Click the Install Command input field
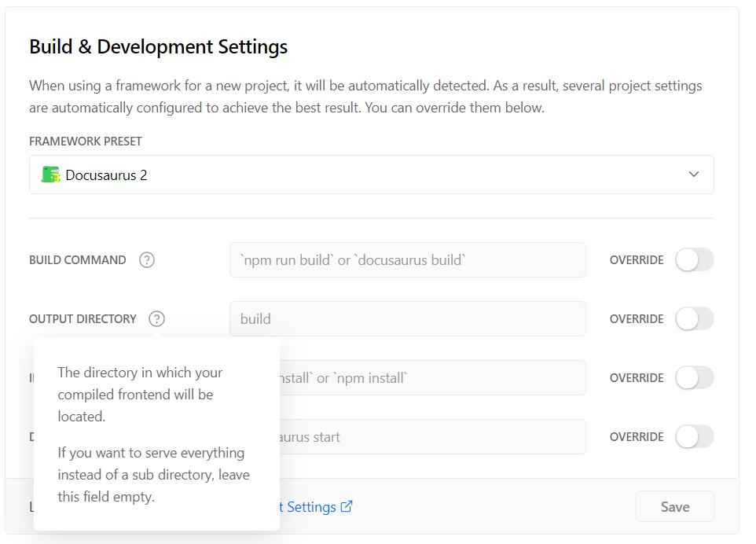This screenshot has width=756, height=544. pos(432,377)
